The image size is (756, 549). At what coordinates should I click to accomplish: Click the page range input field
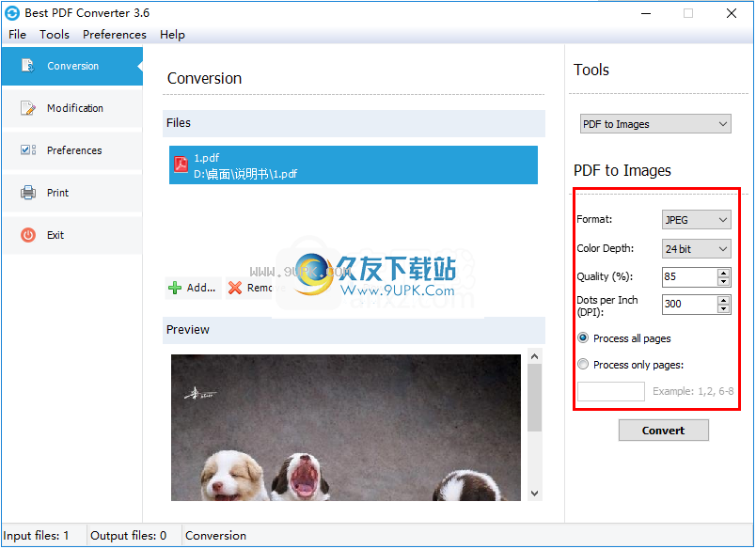tap(611, 391)
